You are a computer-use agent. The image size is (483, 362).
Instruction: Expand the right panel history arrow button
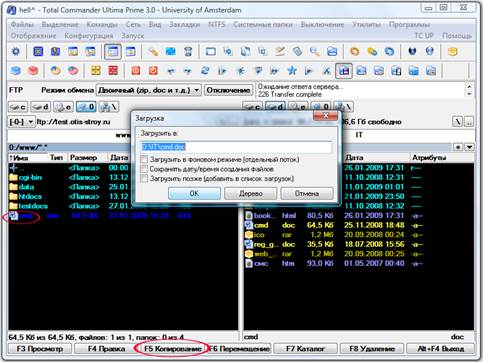[x=469, y=147]
